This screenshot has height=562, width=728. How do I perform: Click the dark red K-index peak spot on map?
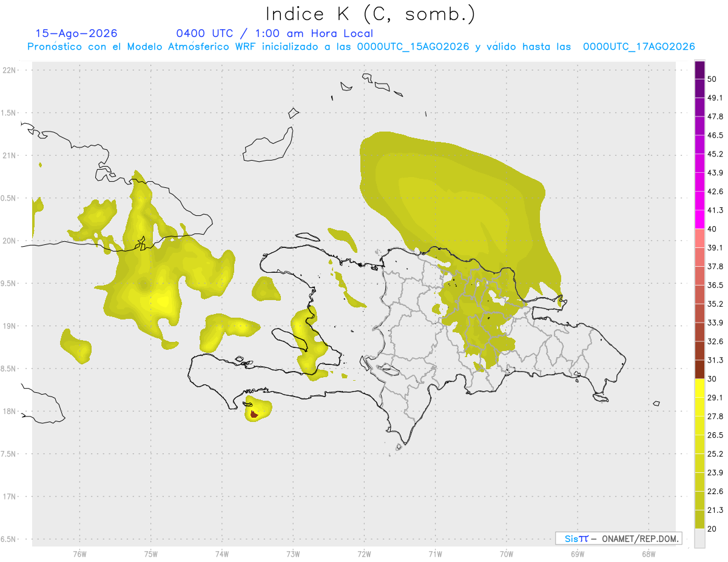click(254, 415)
